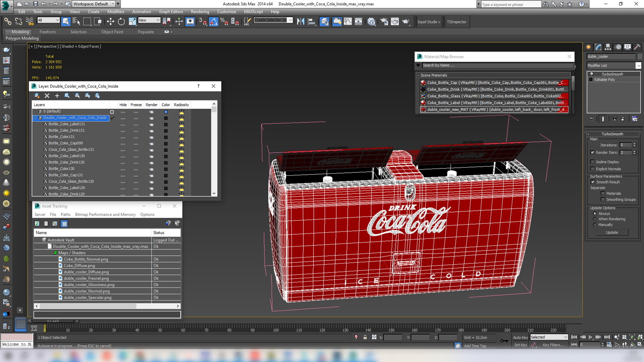The width and height of the screenshot is (644, 362).
Task: Collapse the TurboSmooth rollout
Action: [x=588, y=134]
